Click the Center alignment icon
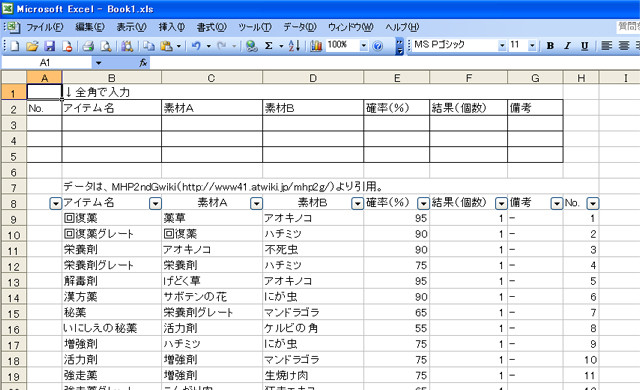The width and height of the screenshot is (640, 390). point(624,46)
